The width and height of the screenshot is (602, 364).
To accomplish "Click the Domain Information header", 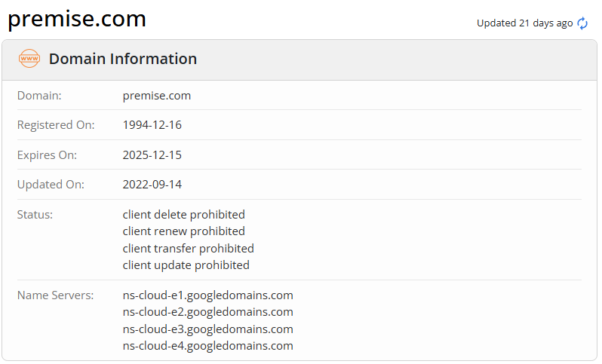I will [x=123, y=59].
